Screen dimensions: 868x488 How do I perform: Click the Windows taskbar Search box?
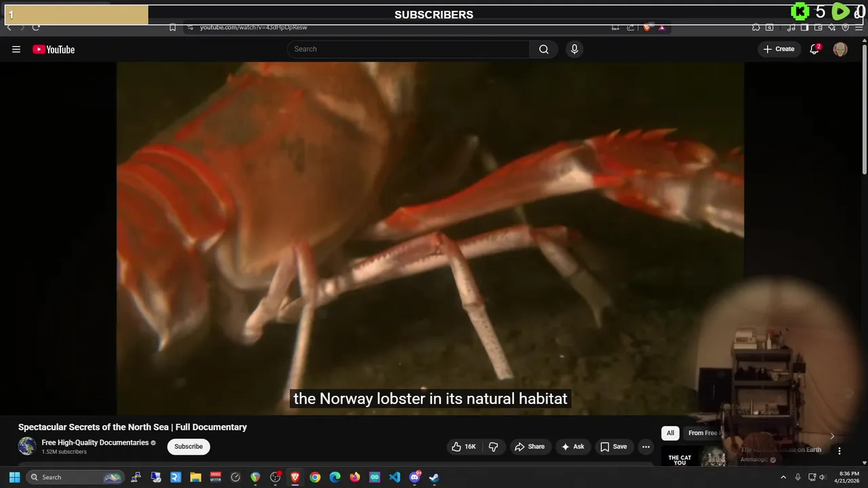[x=75, y=477]
